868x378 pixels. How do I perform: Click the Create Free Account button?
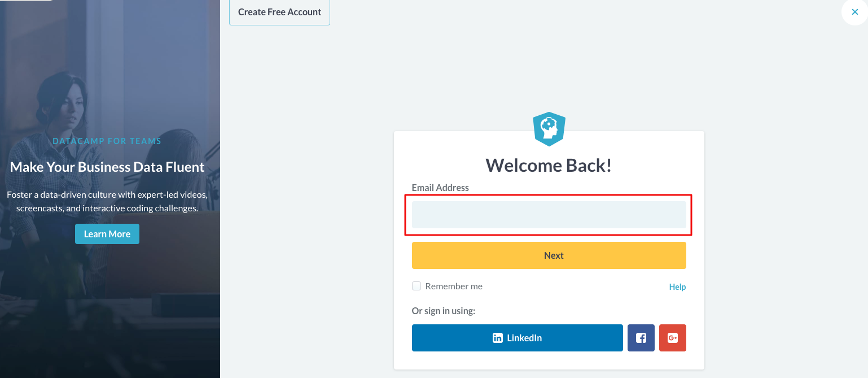coord(279,12)
